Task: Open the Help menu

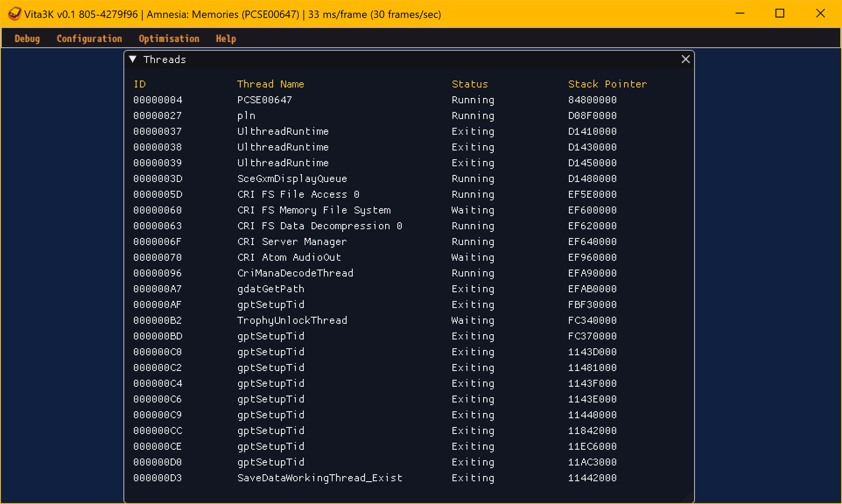Action: [x=226, y=38]
